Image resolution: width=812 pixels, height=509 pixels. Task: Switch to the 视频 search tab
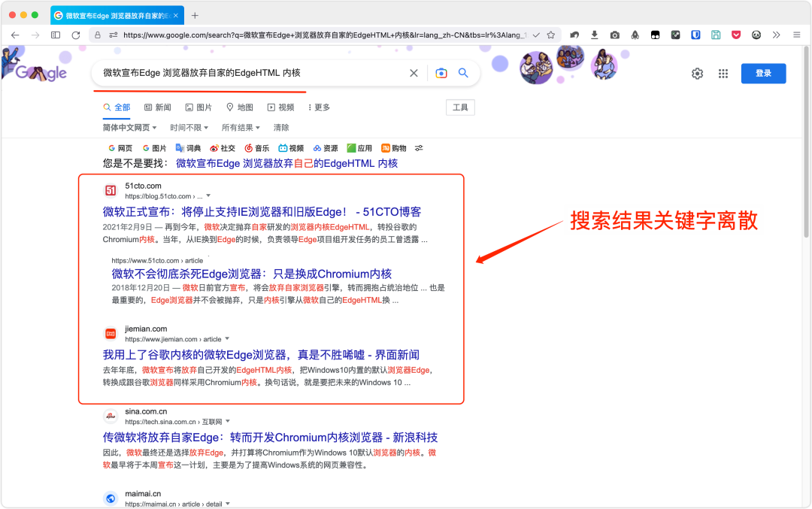280,108
